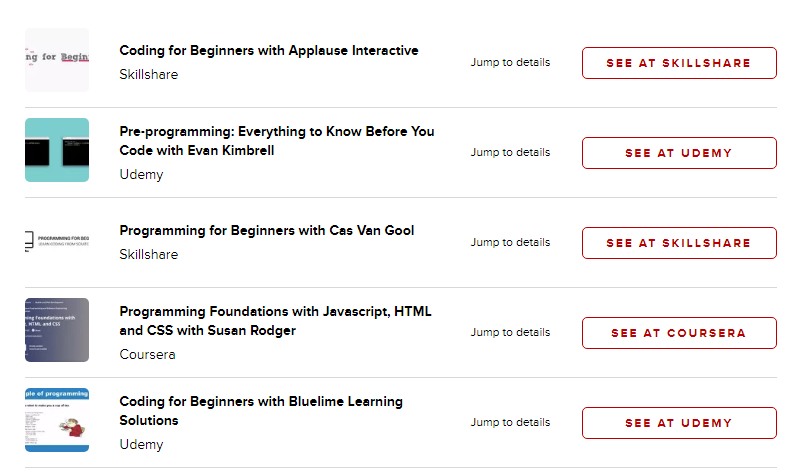Click See at Udemy for Bluelime course
The height and width of the screenshot is (476, 800).
point(679,423)
